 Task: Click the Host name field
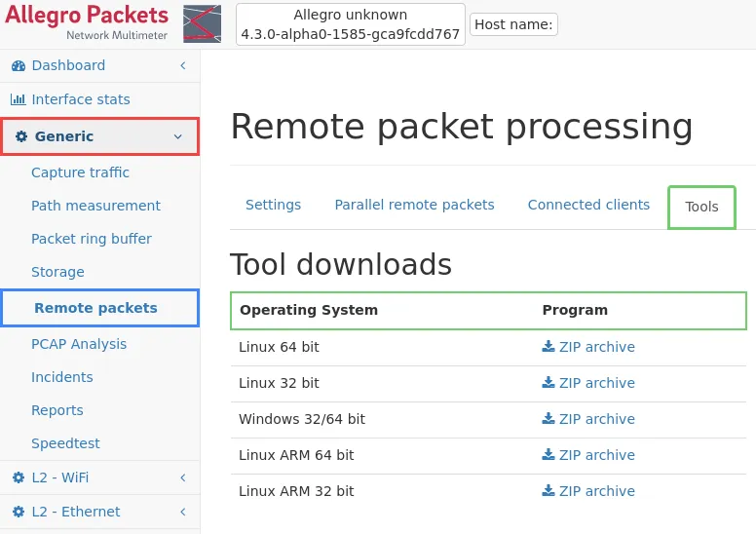pos(513,24)
